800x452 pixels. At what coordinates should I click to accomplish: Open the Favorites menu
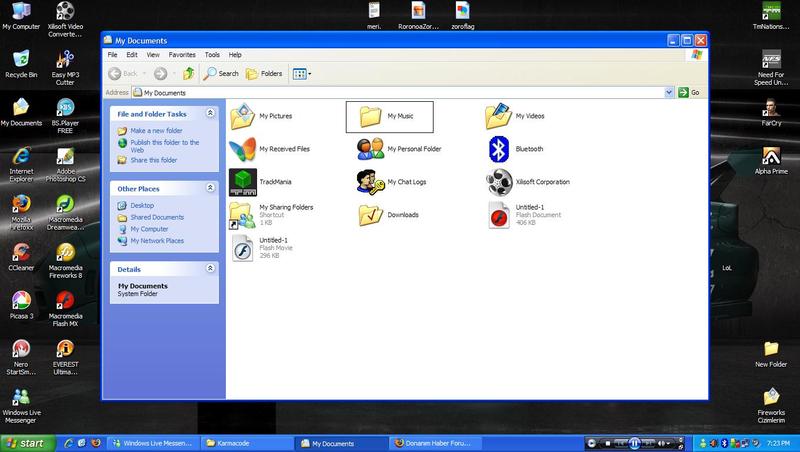point(182,54)
